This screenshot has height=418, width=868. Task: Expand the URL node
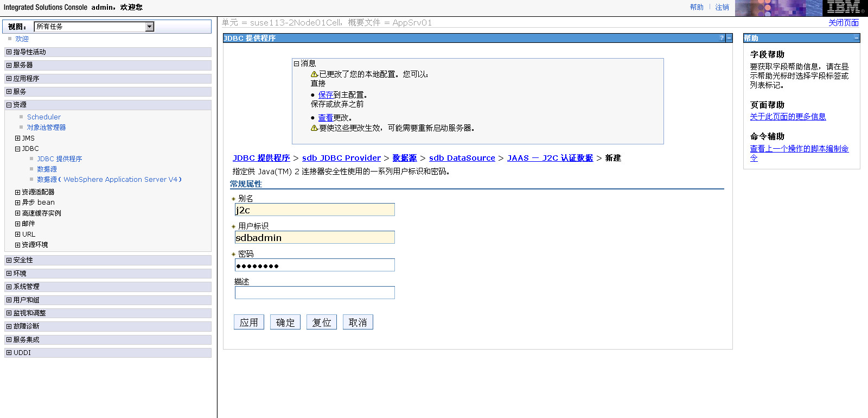(17, 235)
